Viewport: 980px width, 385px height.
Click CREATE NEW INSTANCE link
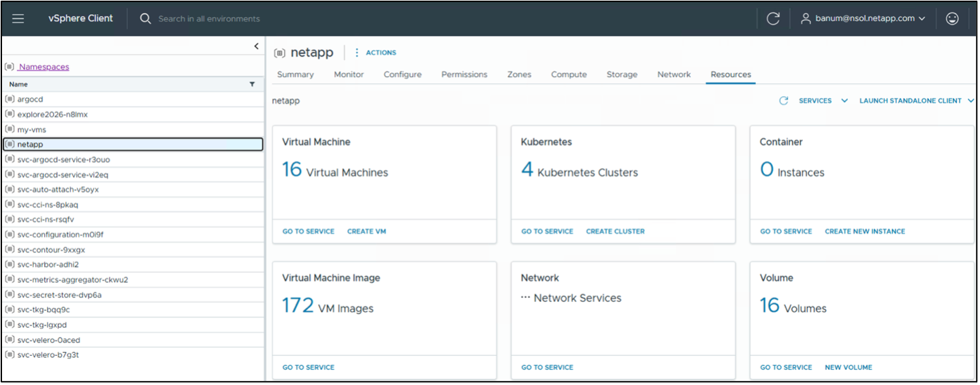(865, 232)
